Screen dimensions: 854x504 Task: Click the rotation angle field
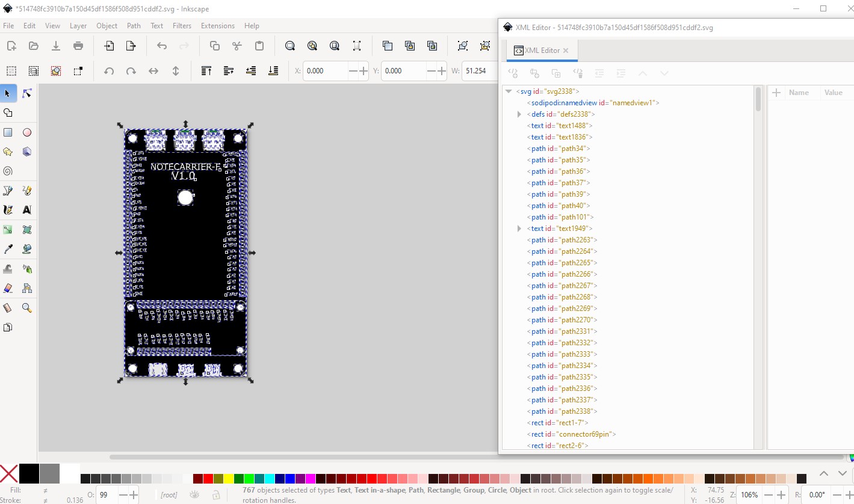pyautogui.click(x=817, y=495)
